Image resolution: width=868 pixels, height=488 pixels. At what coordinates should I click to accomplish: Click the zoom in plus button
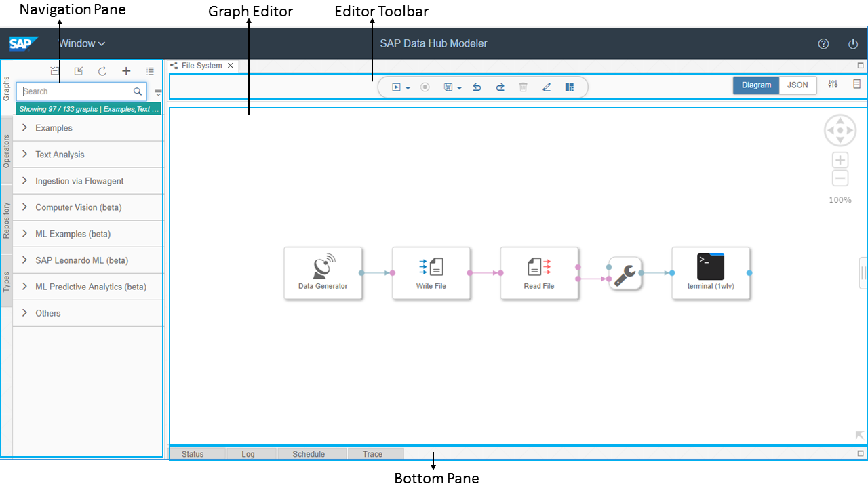840,161
